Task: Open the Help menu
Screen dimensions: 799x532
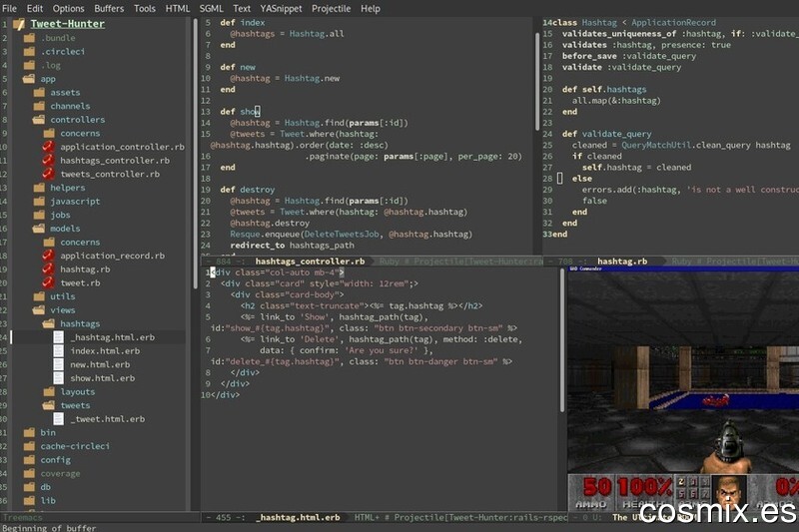Action: pos(371,9)
